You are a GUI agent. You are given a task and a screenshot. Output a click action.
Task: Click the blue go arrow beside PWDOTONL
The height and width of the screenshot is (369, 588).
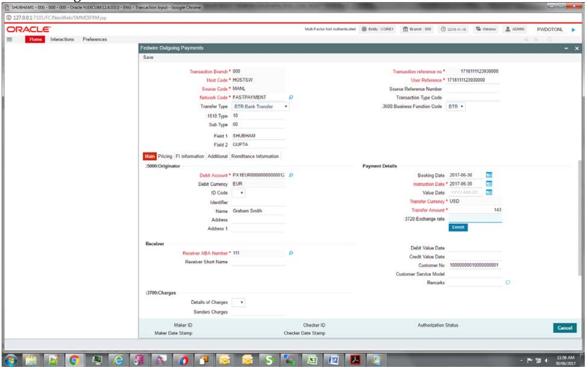tap(574, 30)
